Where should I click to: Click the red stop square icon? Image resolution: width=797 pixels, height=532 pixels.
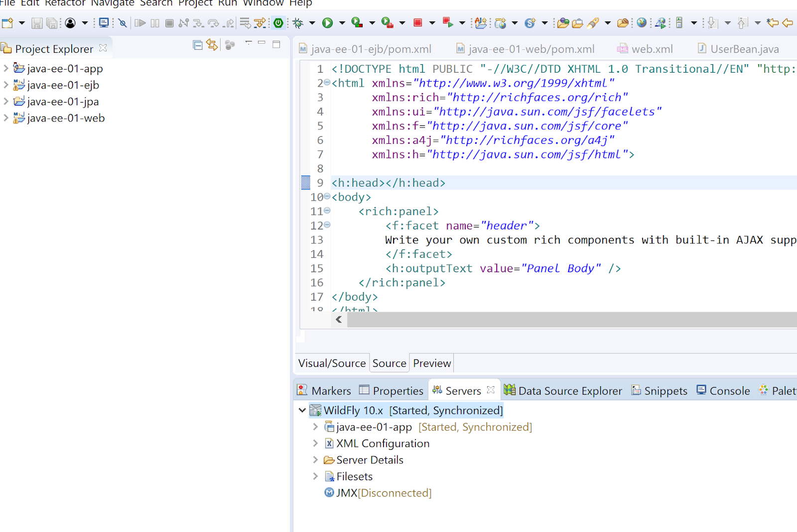(x=418, y=23)
